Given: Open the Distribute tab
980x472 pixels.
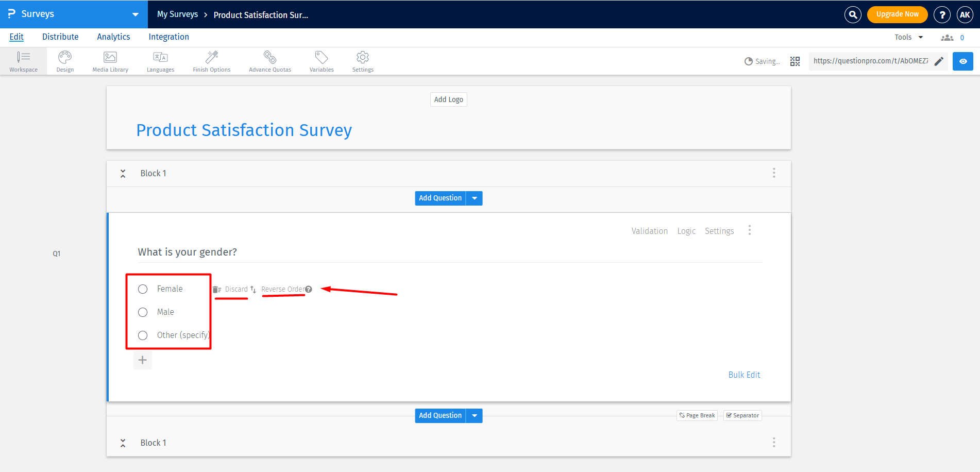Looking at the screenshot, I should click(60, 37).
